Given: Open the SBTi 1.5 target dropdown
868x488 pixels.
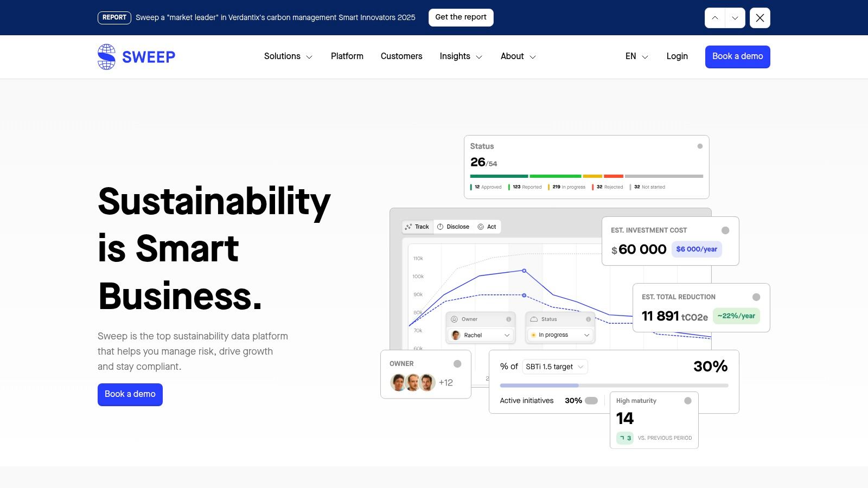Looking at the screenshot, I should (554, 367).
